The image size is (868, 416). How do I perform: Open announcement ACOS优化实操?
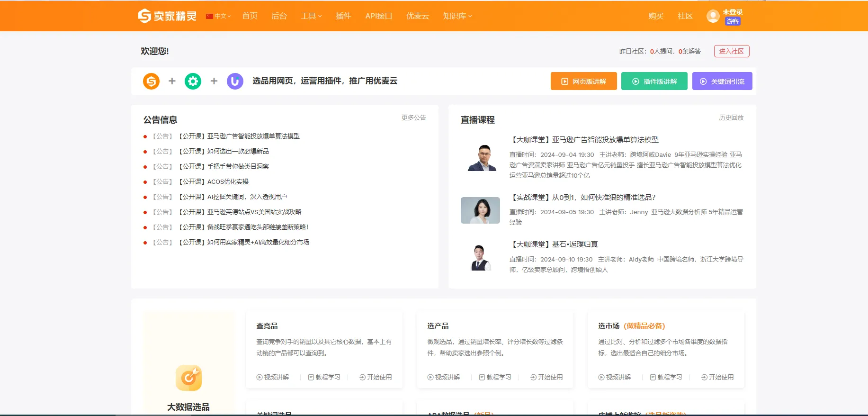click(x=214, y=181)
